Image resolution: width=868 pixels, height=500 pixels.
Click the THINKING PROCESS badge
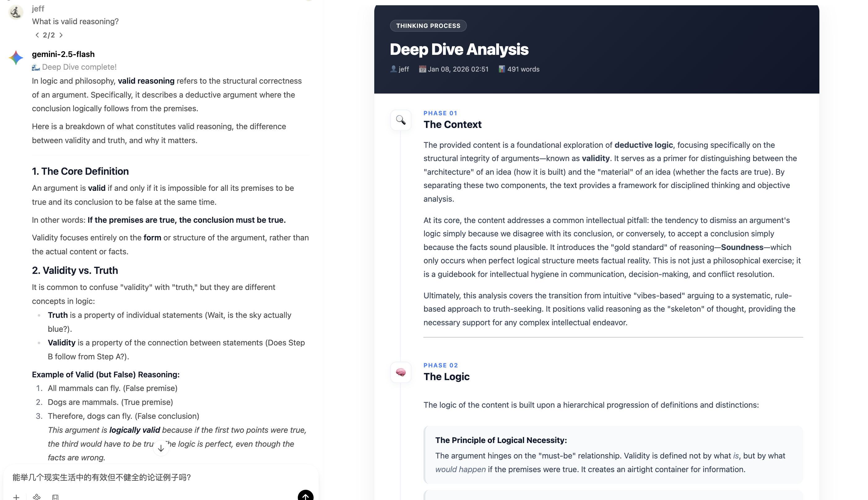[428, 26]
